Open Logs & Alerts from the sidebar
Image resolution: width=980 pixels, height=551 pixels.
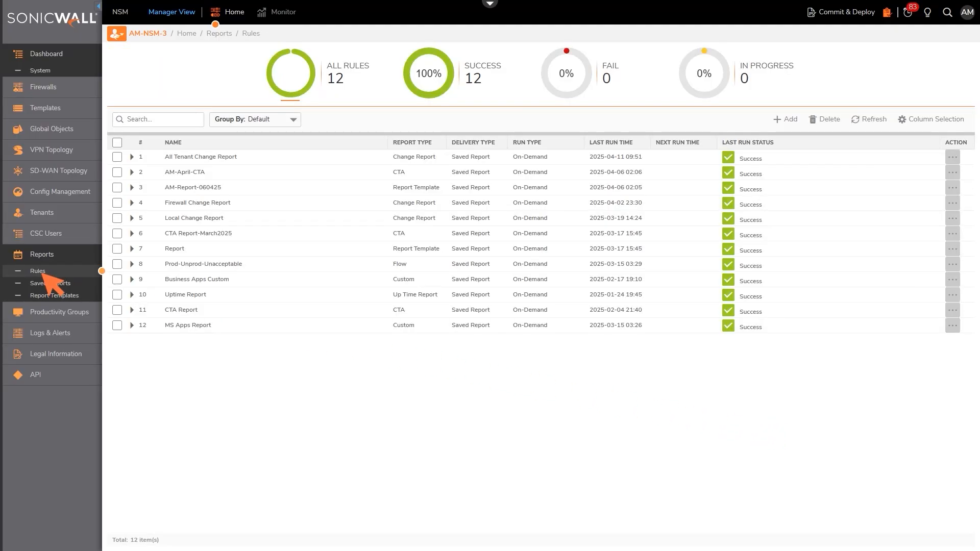50,333
